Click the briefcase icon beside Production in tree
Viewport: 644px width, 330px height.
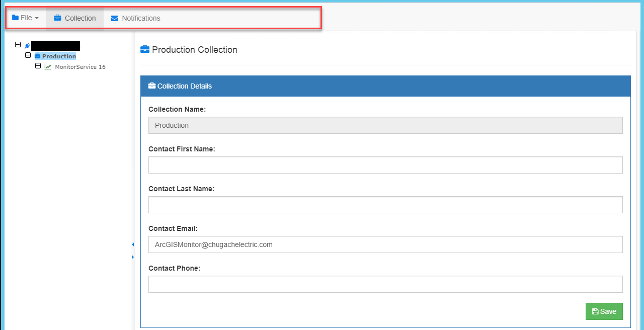tap(38, 56)
